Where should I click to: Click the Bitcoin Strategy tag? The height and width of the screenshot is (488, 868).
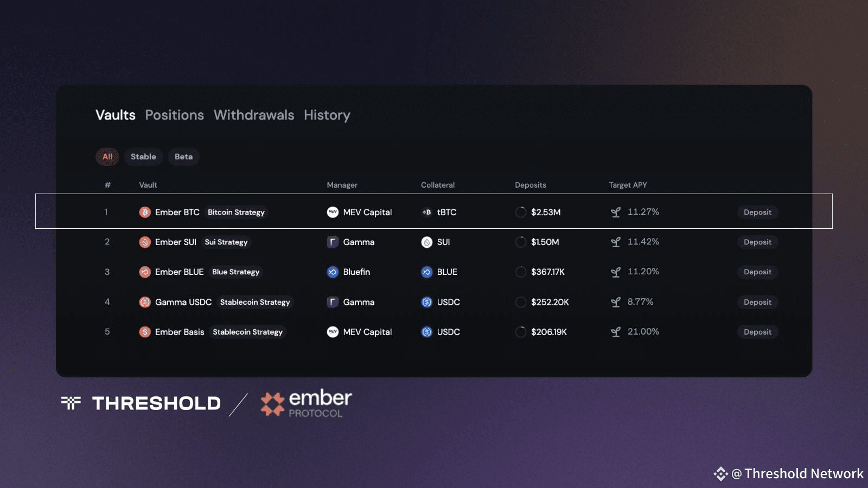(x=236, y=212)
